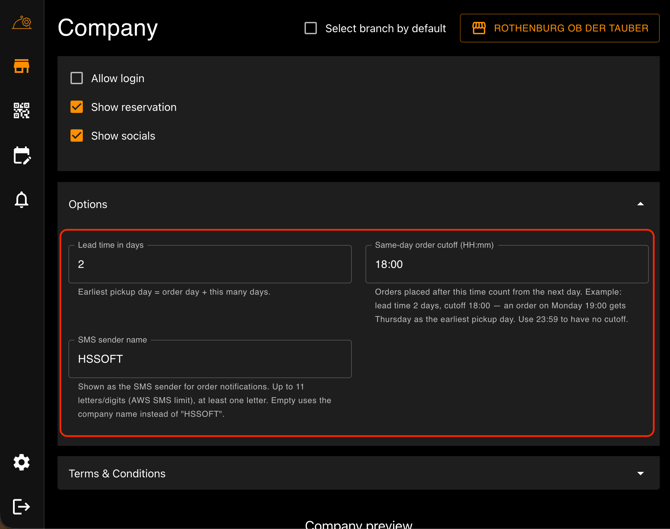Collapse the Options section arrow
This screenshot has height=529, width=670.
coord(641,204)
